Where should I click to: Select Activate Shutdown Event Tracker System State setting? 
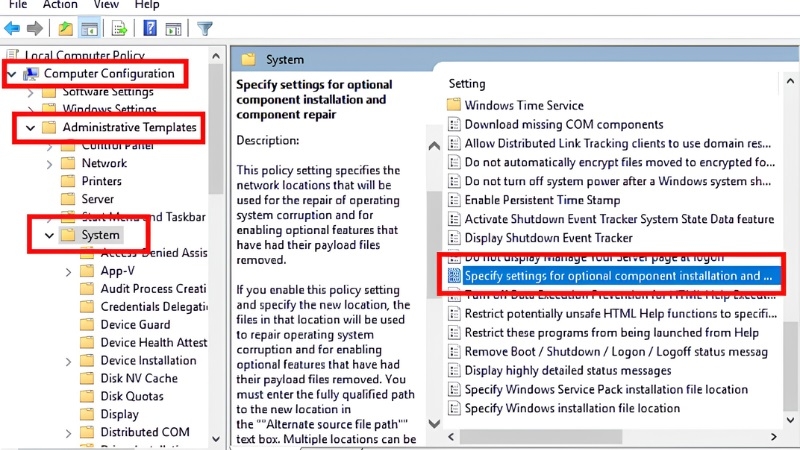coord(619,219)
